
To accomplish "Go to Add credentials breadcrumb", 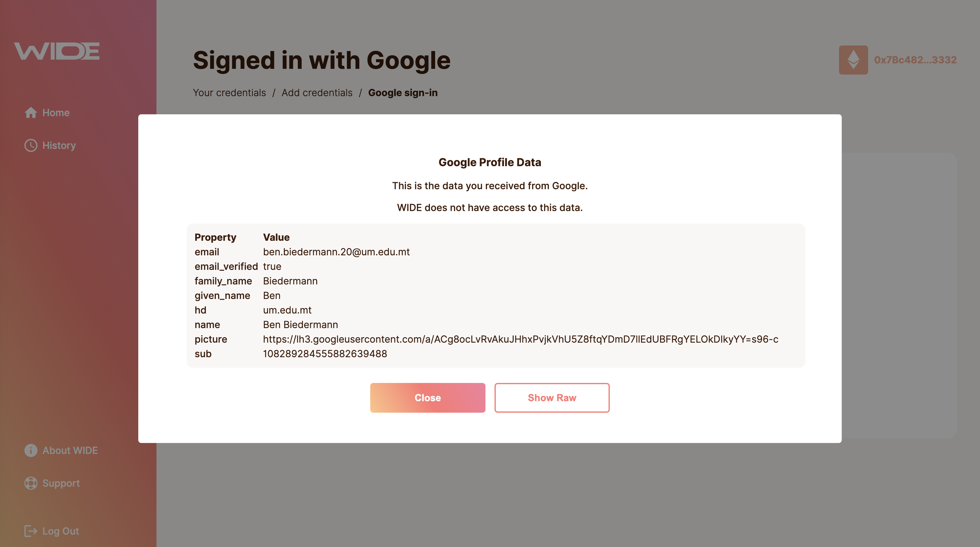I will [317, 93].
